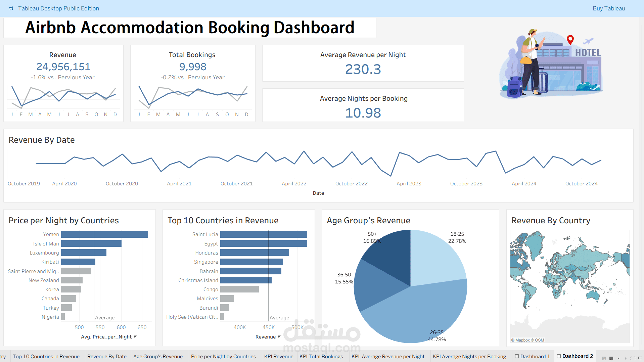644x362 pixels.
Task: Click the megaphone icon beside Tableau Desktop Public Edition
Action: [x=11, y=8]
